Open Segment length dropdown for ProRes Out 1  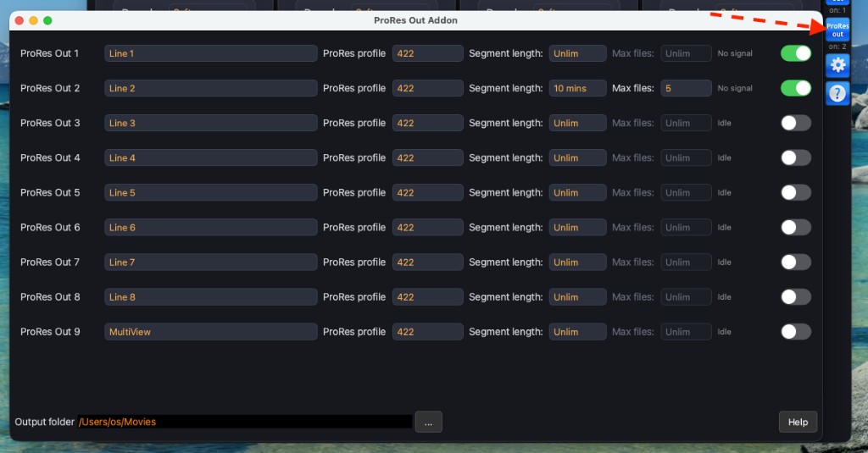577,53
